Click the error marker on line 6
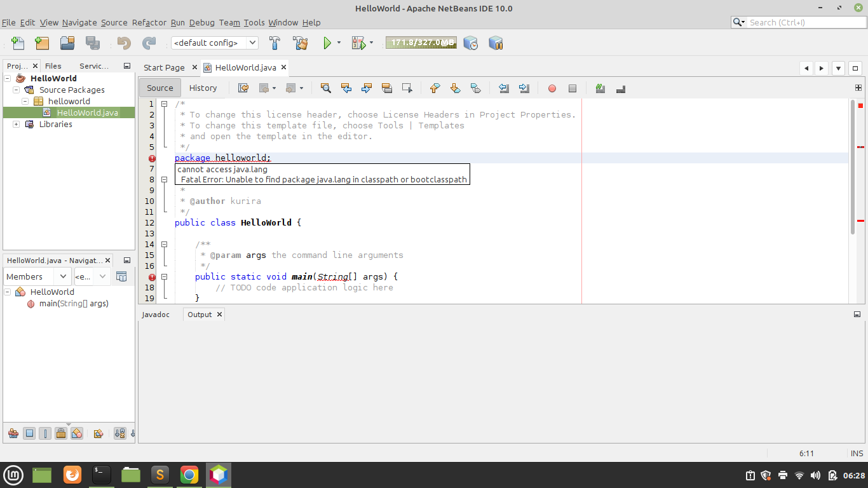The height and width of the screenshot is (488, 868). [152, 158]
